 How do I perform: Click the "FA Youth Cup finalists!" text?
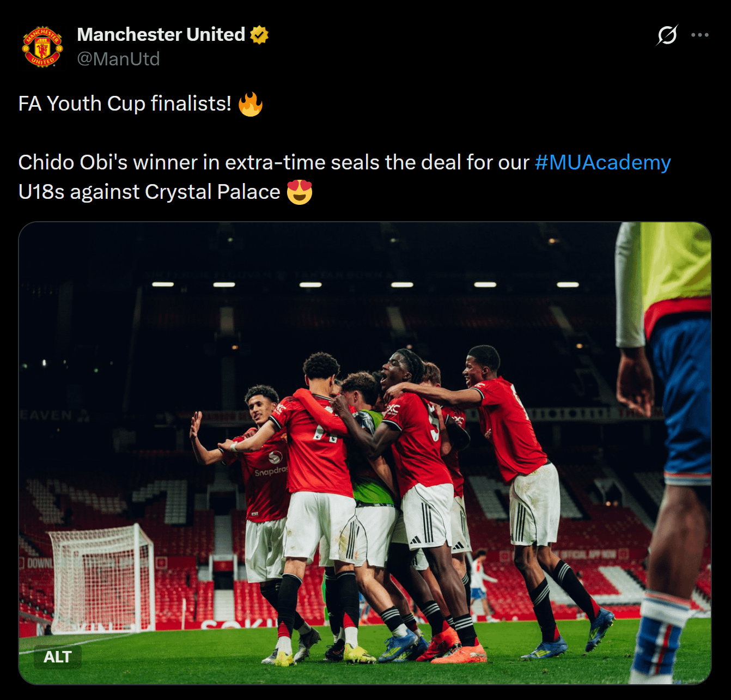coord(125,104)
